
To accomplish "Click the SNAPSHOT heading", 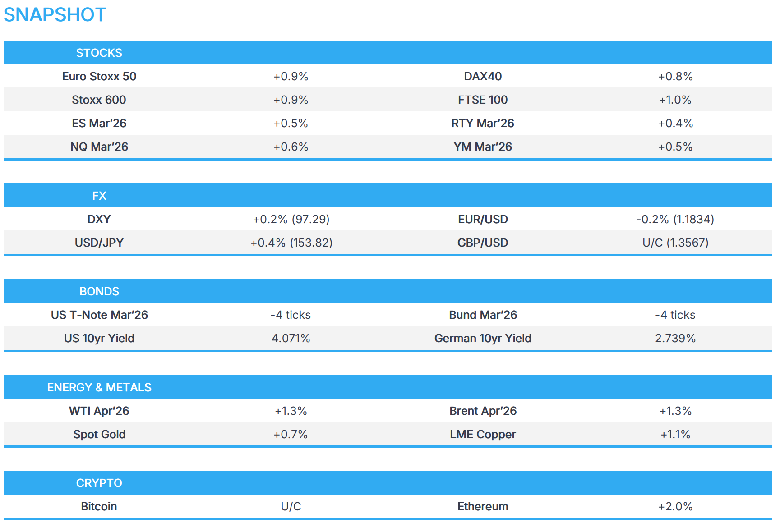I will pyautogui.click(x=55, y=15).
